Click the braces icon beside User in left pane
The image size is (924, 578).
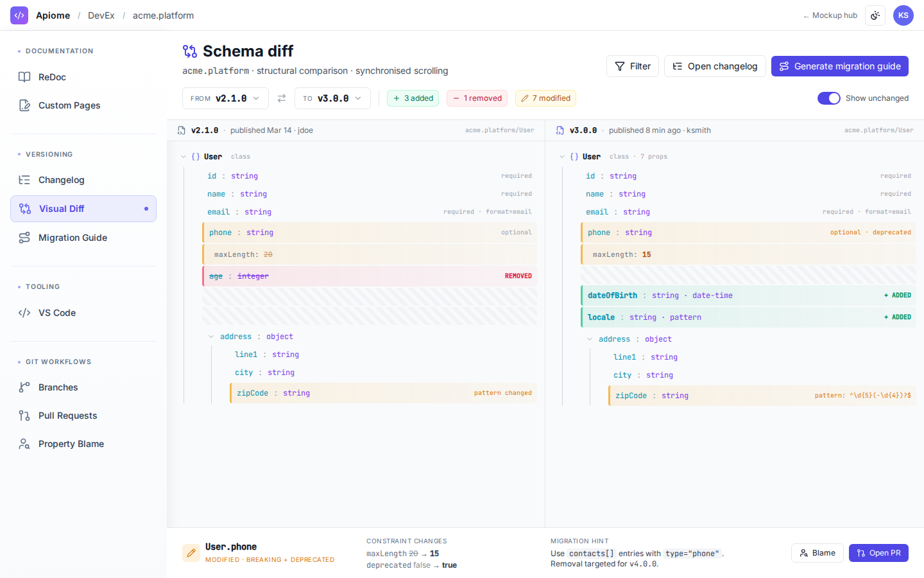tap(196, 157)
